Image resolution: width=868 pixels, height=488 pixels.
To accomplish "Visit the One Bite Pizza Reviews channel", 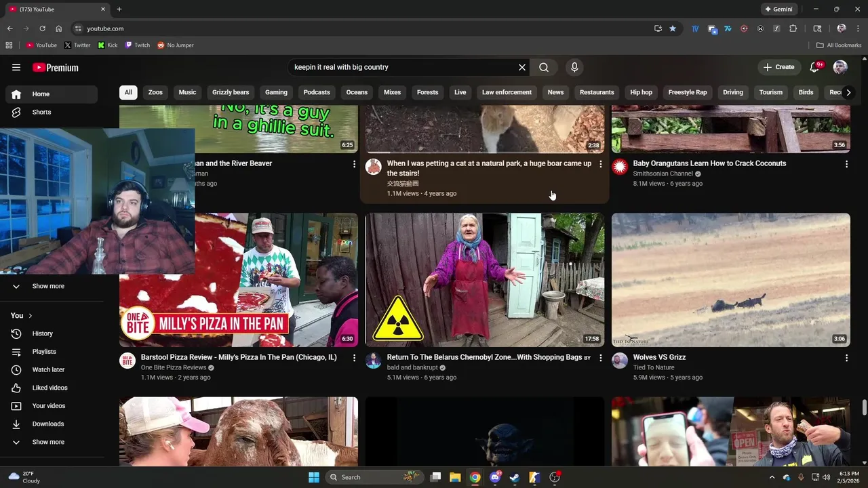I will point(174,367).
